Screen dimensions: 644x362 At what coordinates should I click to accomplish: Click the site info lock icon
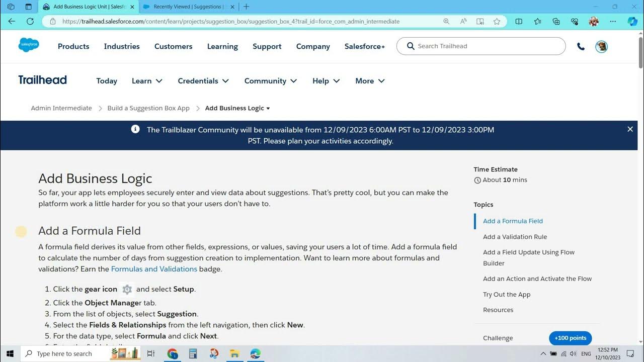53,21
